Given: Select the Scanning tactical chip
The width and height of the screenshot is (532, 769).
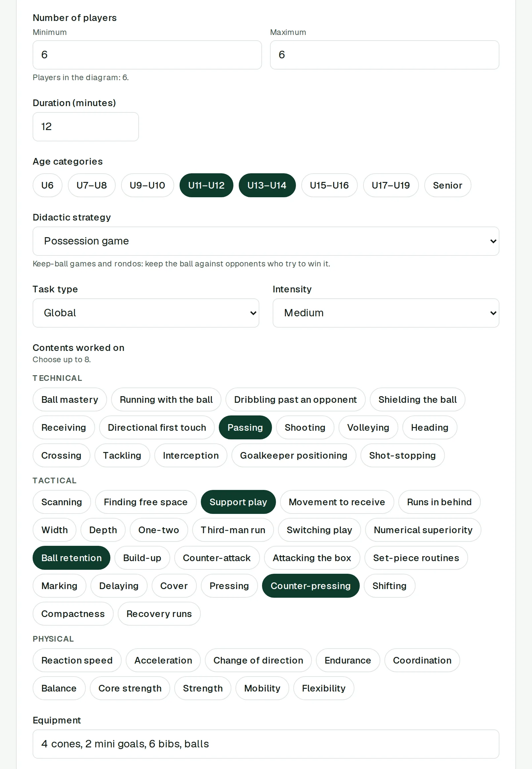Looking at the screenshot, I should [62, 502].
